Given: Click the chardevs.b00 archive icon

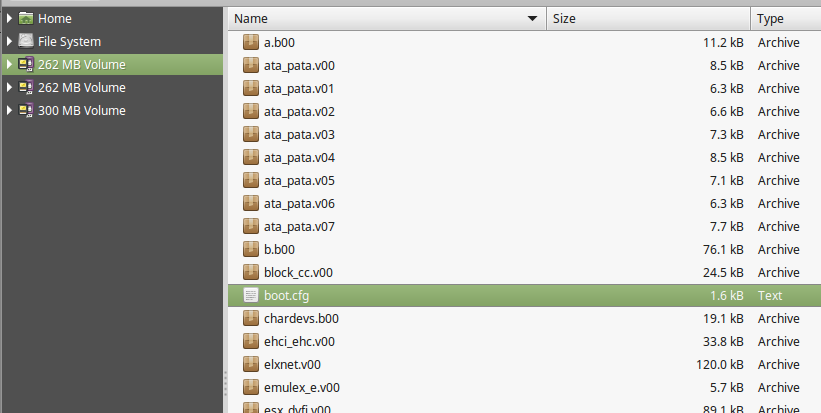Looking at the screenshot, I should pyautogui.click(x=251, y=318).
